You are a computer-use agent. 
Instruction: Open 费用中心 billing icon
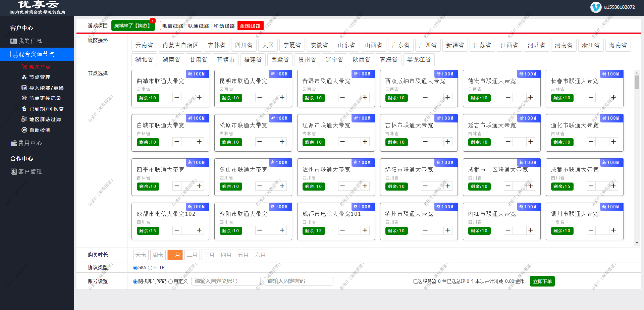[x=13, y=143]
